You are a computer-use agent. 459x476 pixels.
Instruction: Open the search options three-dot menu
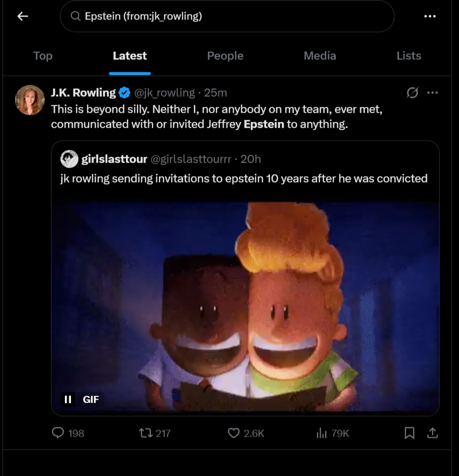(430, 16)
